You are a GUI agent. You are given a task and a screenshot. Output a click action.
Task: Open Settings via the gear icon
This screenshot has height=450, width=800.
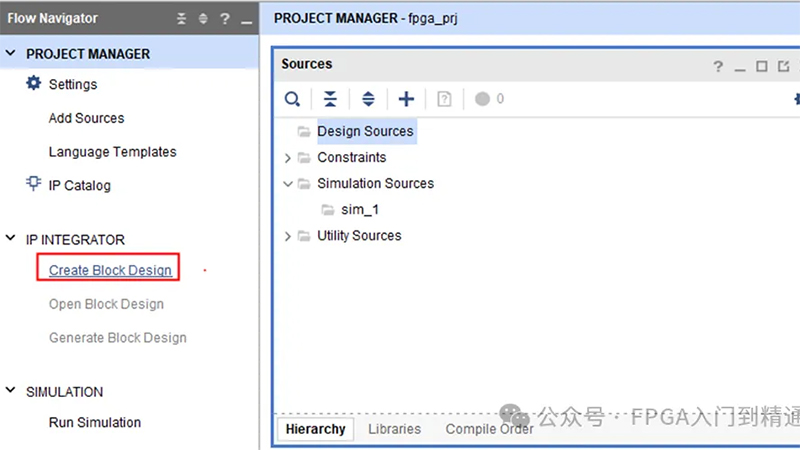(34, 83)
